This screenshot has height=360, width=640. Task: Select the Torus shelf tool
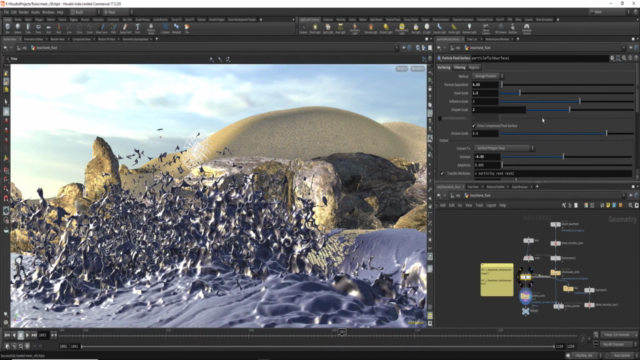[x=38, y=28]
